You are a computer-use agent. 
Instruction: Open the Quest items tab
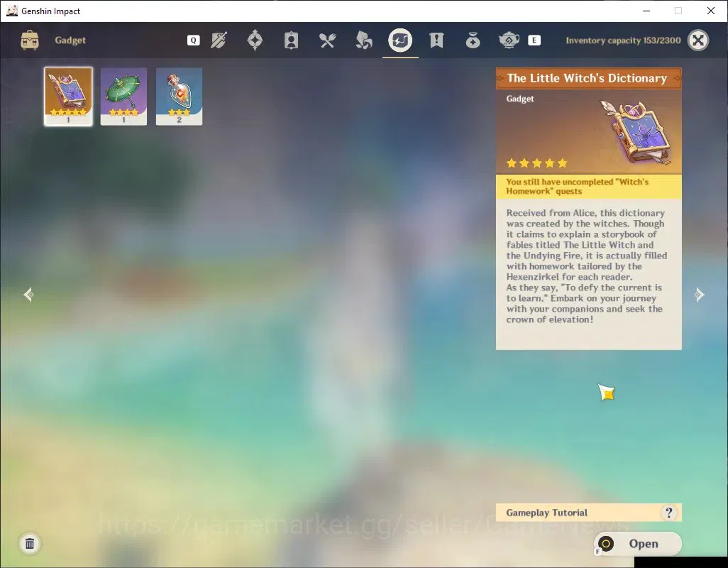436,40
